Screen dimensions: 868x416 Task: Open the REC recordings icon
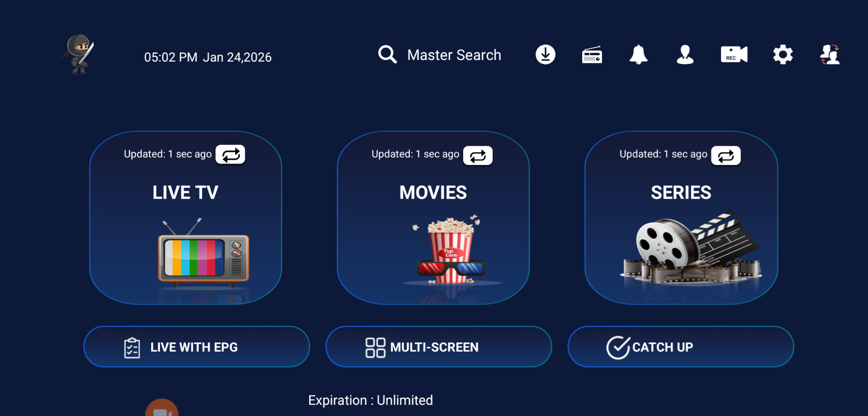click(734, 55)
